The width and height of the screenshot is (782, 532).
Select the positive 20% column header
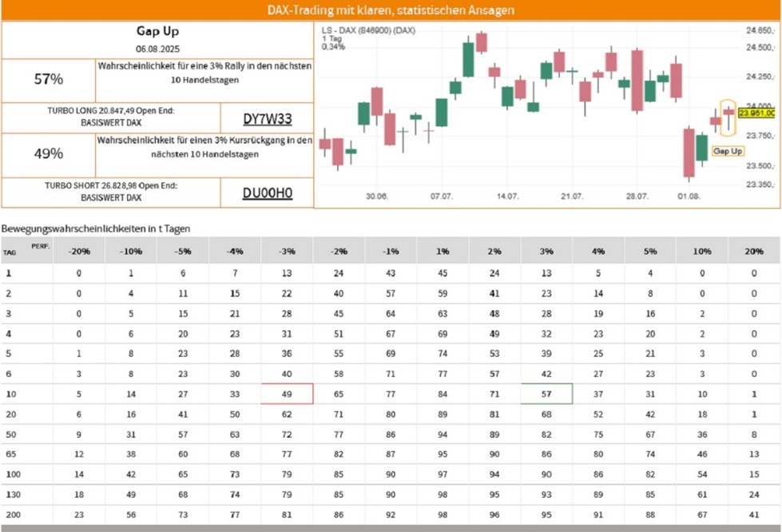(x=753, y=252)
